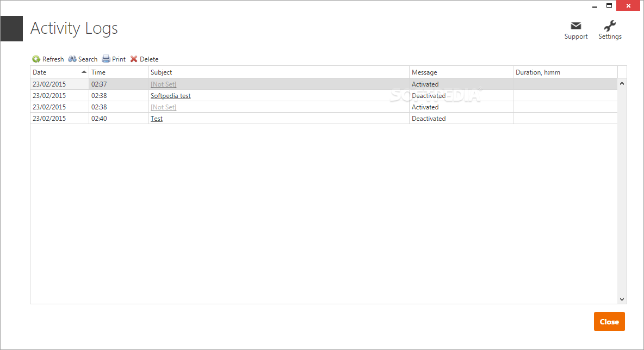644x350 pixels.
Task: Click the green Refresh icon
Action: [x=36, y=59]
